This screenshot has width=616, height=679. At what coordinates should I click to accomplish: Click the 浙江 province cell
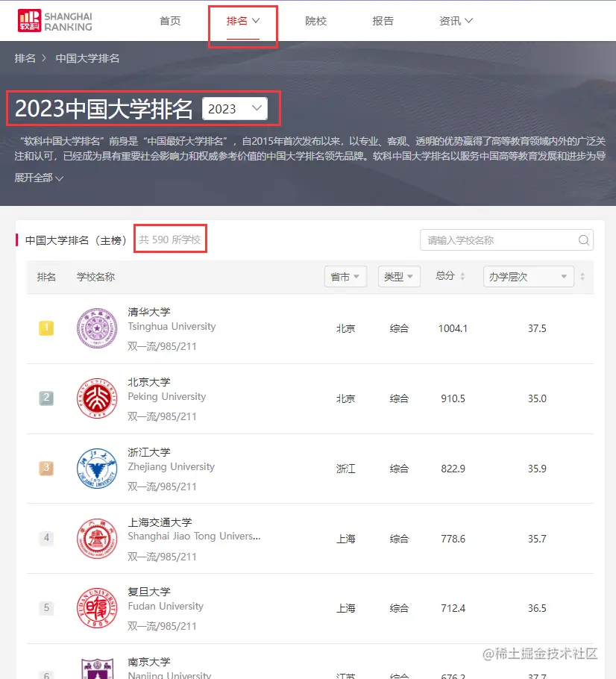(x=346, y=469)
